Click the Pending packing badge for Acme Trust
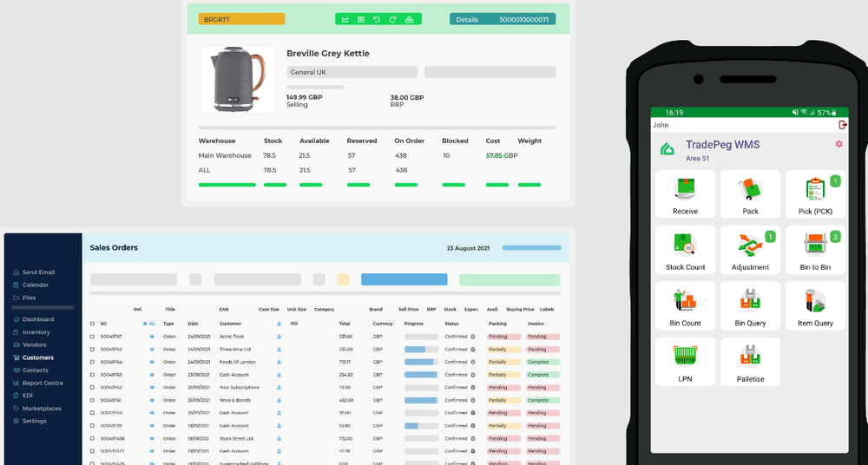This screenshot has height=465, width=868. point(503,337)
